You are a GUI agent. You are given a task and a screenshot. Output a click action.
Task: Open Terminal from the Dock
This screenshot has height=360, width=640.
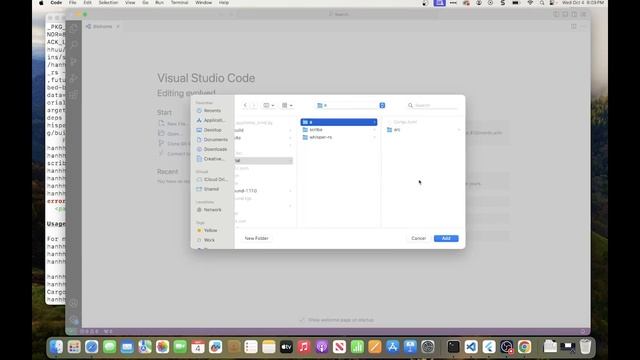453,347
